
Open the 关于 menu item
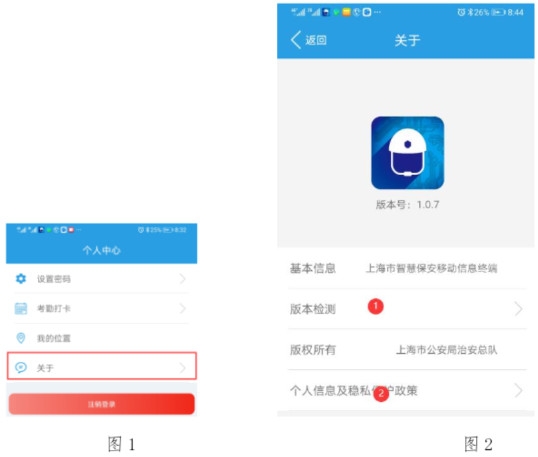102,366
